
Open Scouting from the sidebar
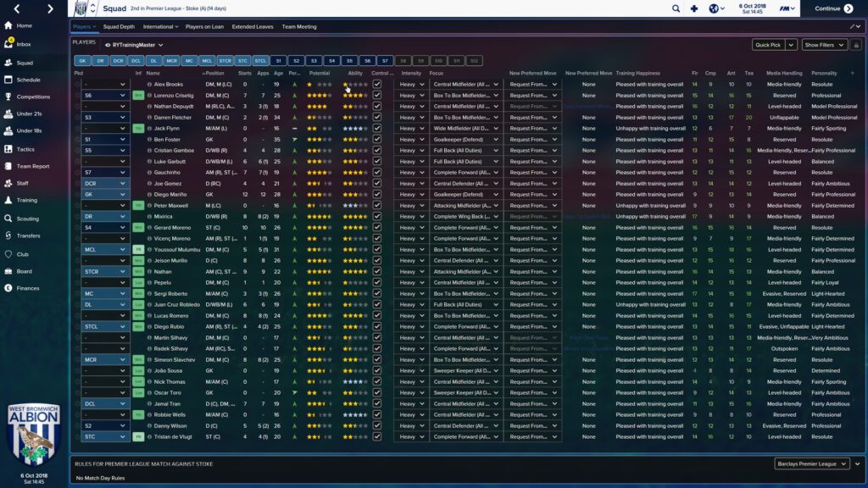(26, 218)
